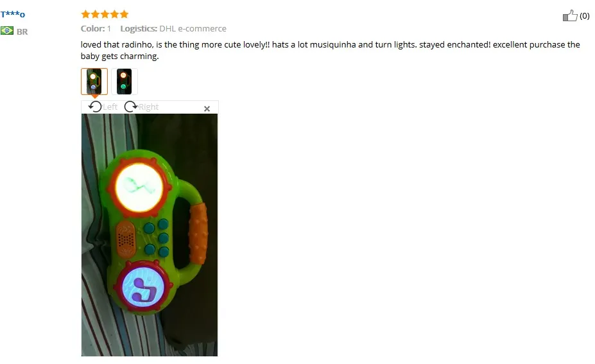
Task: Close the enlarged review photo
Action: 207,109
